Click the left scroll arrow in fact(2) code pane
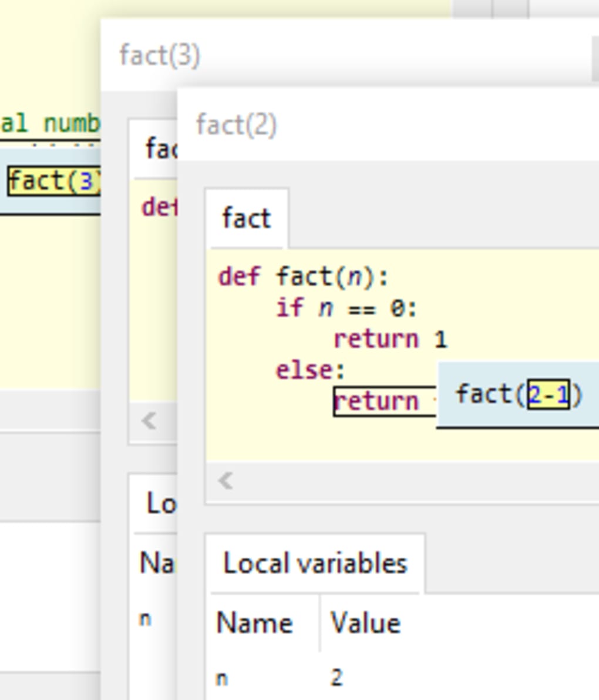This screenshot has width=599, height=700. point(226,481)
